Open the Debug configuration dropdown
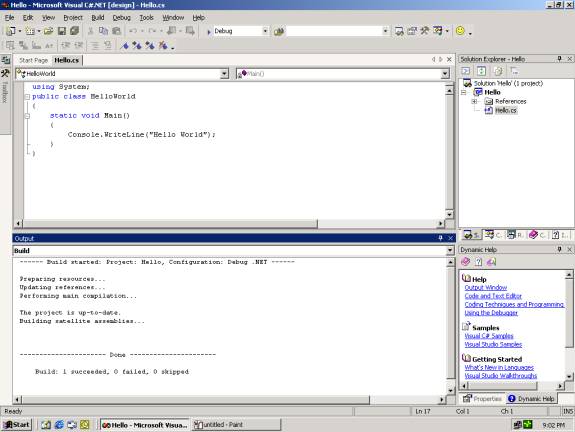The image size is (575, 432). point(265,31)
